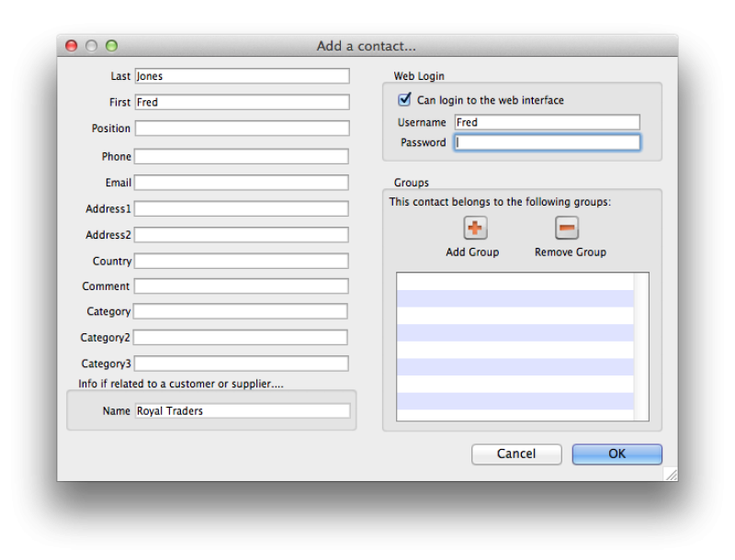Click the Address1 text field

click(241, 208)
